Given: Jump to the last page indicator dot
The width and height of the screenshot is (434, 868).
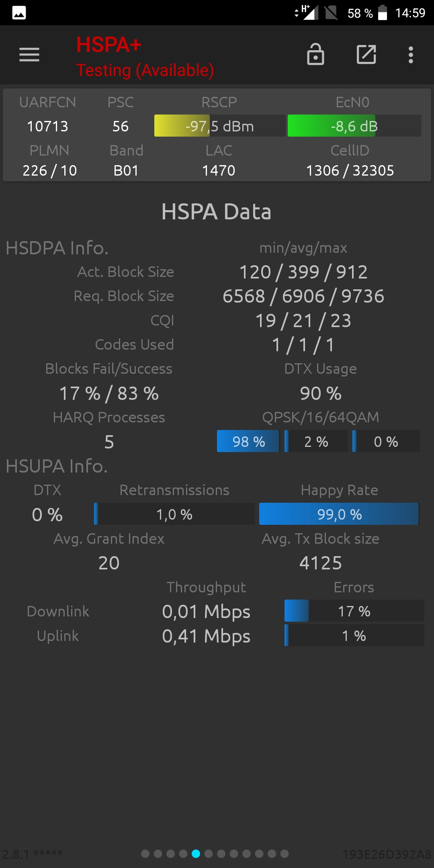Looking at the screenshot, I should (x=285, y=854).
